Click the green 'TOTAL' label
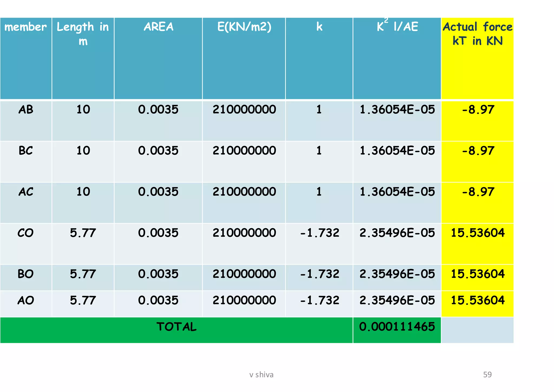Screen dimensions: 554x392 coord(176,327)
